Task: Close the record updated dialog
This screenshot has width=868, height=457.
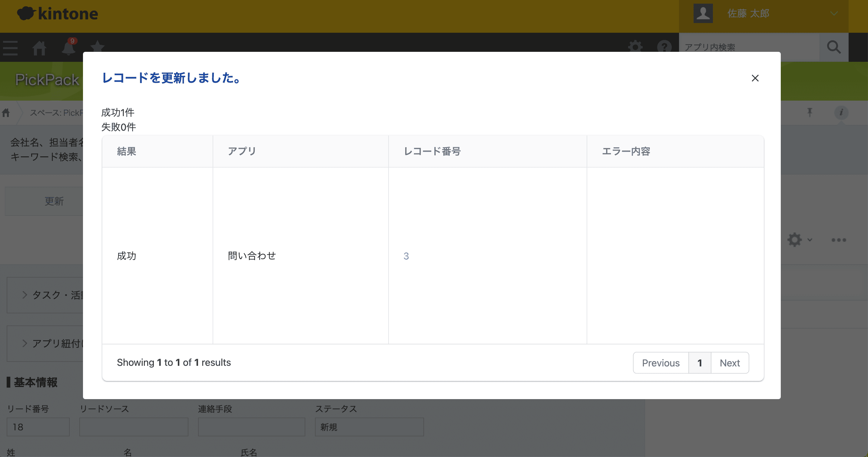Action: click(755, 78)
